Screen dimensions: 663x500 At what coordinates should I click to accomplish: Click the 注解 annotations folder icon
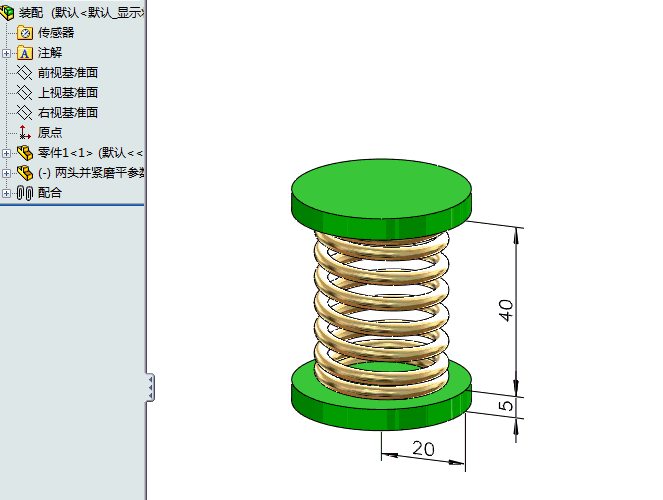tap(25, 53)
